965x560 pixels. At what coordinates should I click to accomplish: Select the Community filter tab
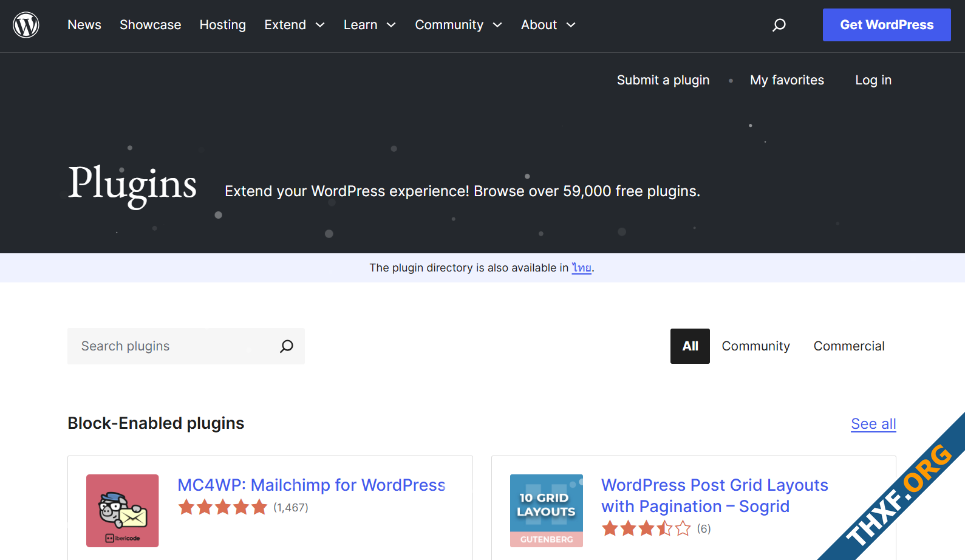pyautogui.click(x=756, y=346)
